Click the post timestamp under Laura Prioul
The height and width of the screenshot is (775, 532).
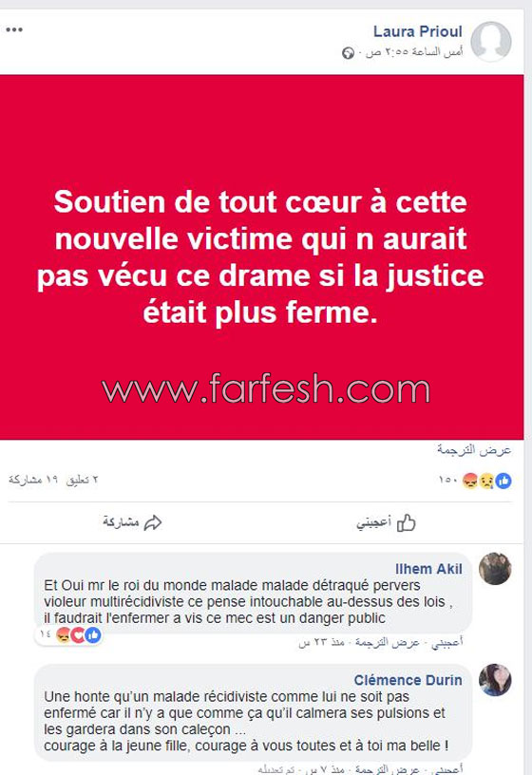414,52
